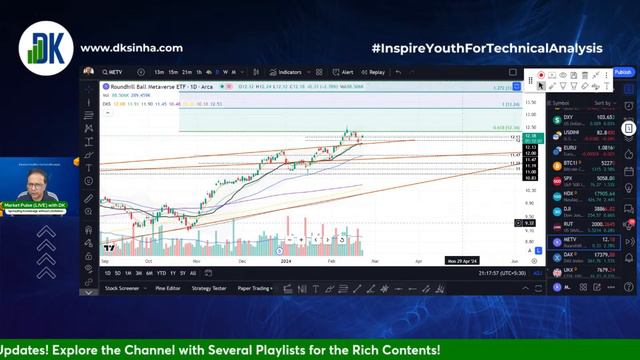Set the chart range to 1D

(x=108, y=273)
